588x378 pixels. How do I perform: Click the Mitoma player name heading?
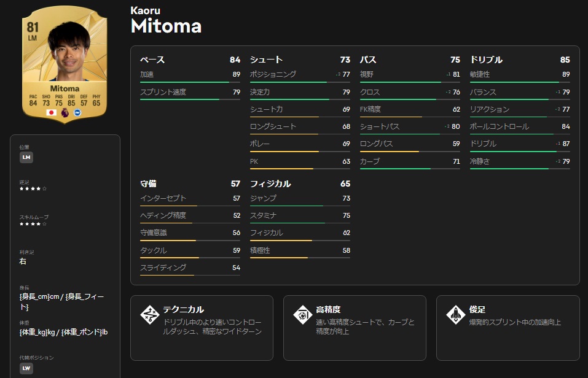(x=166, y=25)
